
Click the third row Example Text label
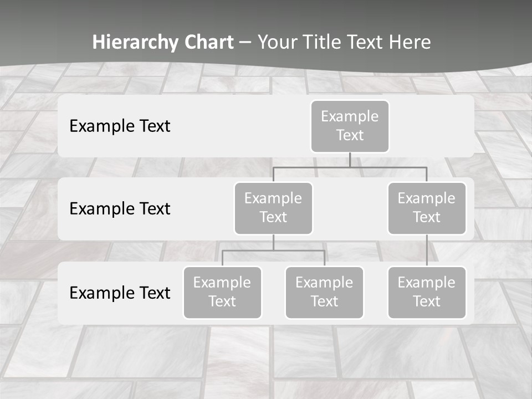coord(119,293)
